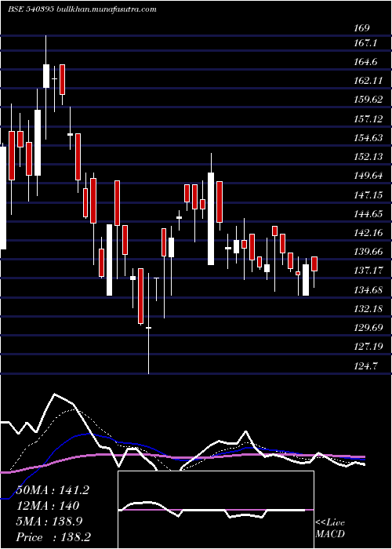Select the 124.7 price axis label
392x549 pixels.
(366, 366)
